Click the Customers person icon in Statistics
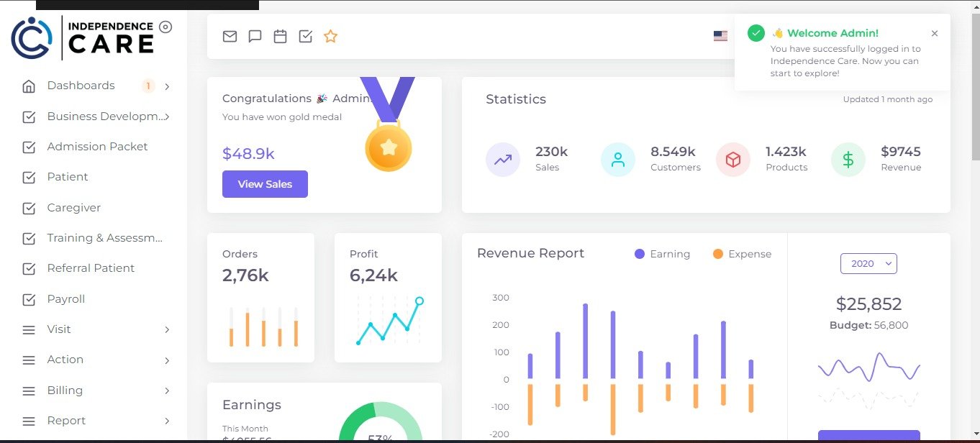The height and width of the screenshot is (443, 980). [618, 160]
